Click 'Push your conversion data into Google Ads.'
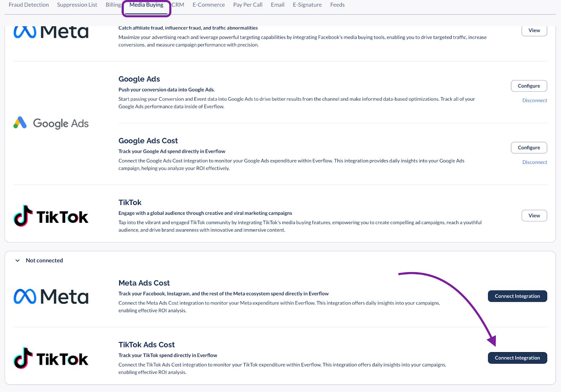Viewport: 561px width, 392px height. 167,90
